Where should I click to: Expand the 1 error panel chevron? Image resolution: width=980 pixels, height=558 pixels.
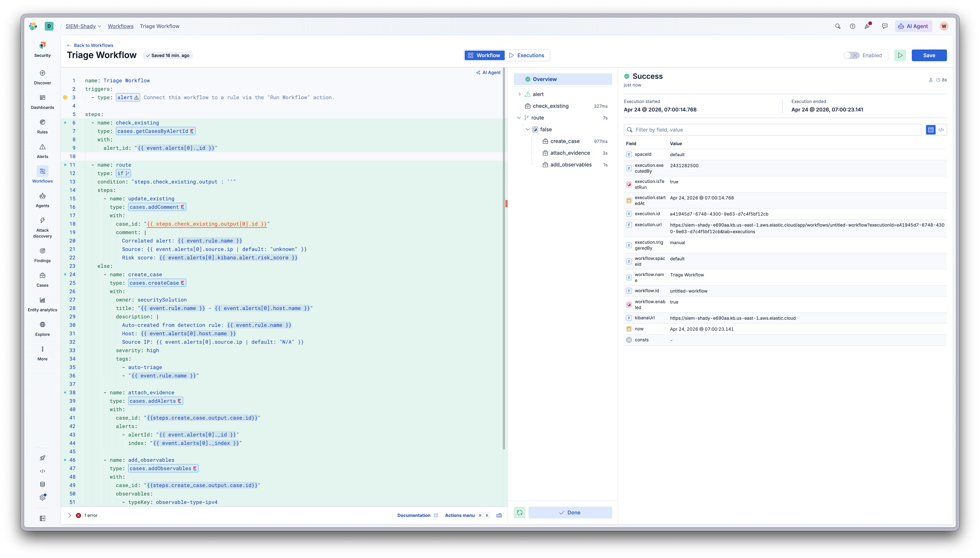coord(69,515)
